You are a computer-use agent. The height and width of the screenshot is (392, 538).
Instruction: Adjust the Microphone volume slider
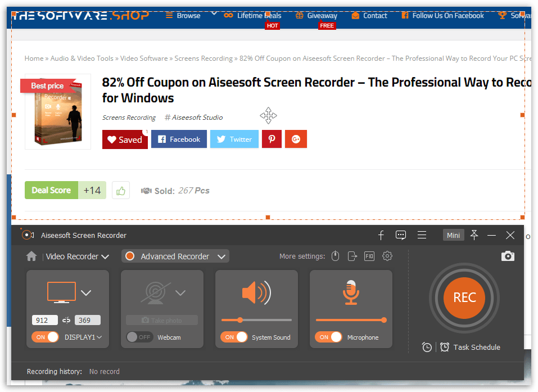click(351, 320)
